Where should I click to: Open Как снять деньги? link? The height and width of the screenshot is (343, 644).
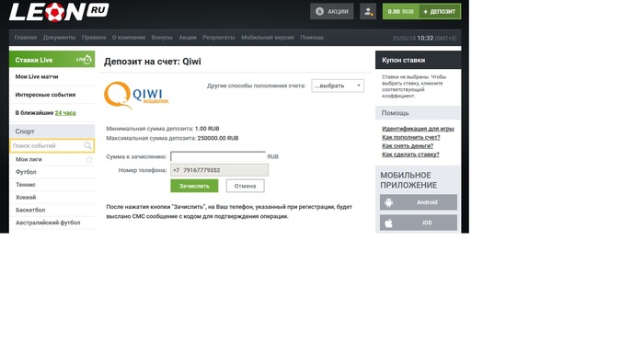408,145
